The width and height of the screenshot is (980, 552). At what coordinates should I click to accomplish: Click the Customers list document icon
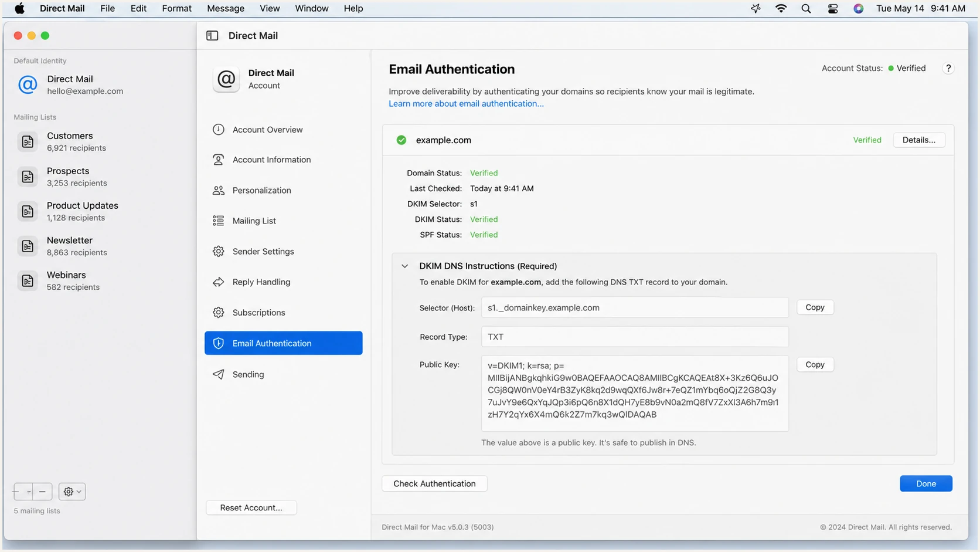[28, 141]
